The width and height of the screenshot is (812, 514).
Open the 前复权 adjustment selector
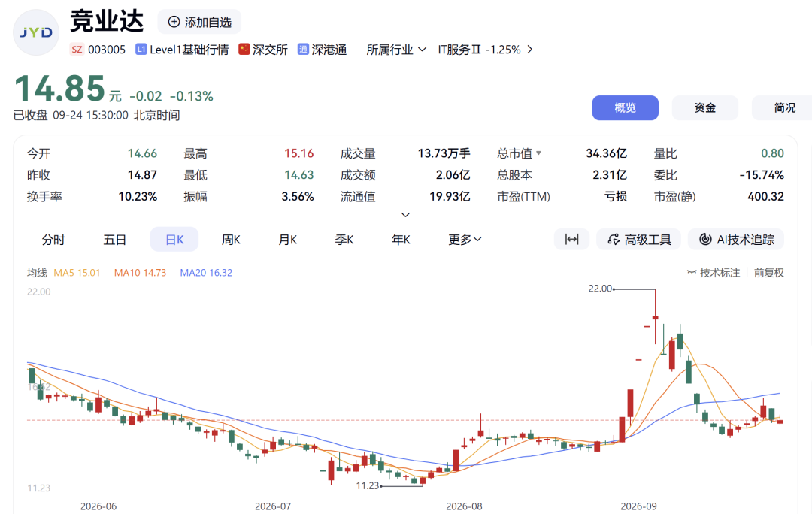pos(768,272)
